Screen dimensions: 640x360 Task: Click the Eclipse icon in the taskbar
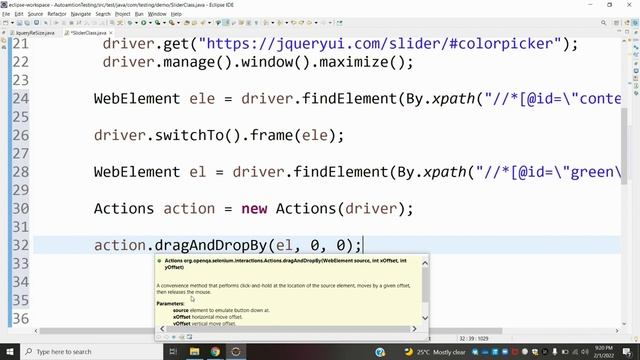236,351
